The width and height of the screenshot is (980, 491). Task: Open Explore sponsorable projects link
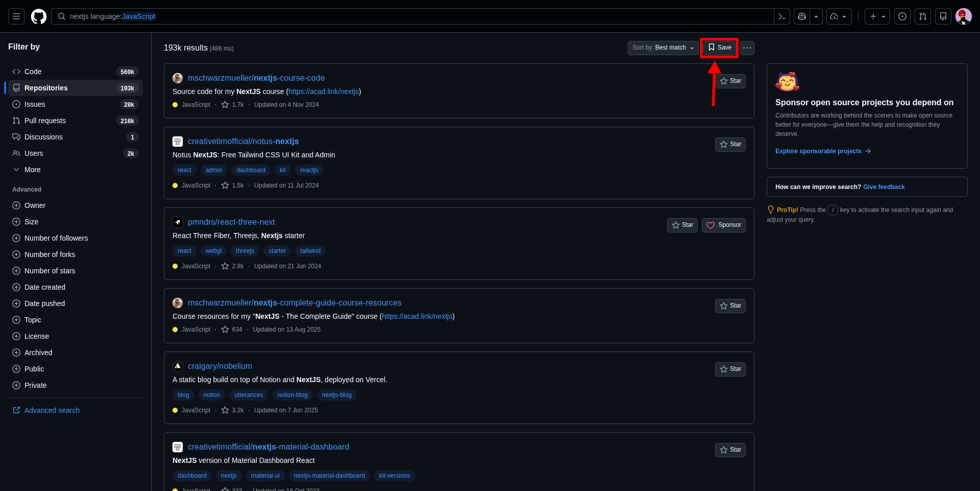(x=823, y=151)
